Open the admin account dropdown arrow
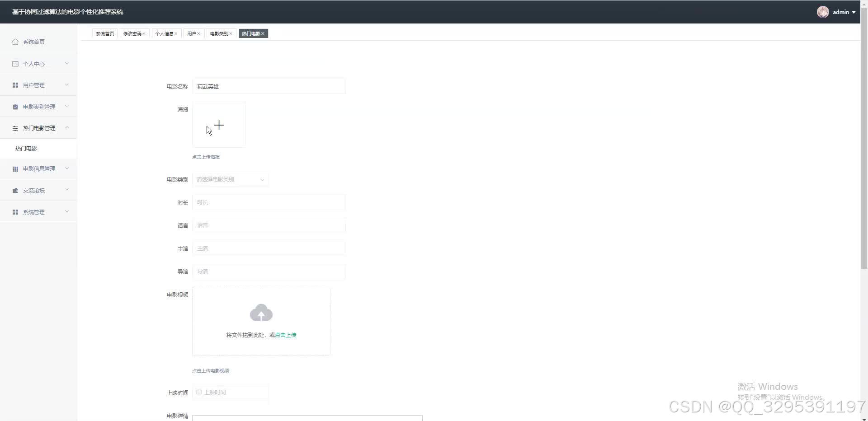This screenshot has width=868, height=421. (854, 12)
